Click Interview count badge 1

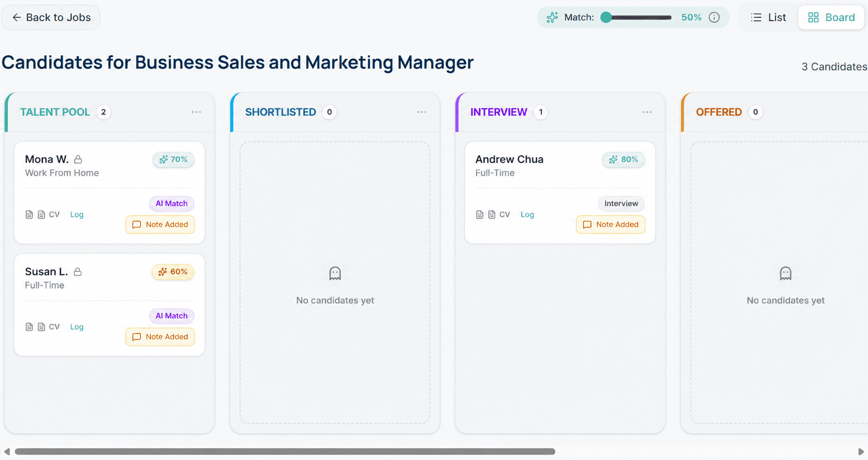[x=541, y=112]
